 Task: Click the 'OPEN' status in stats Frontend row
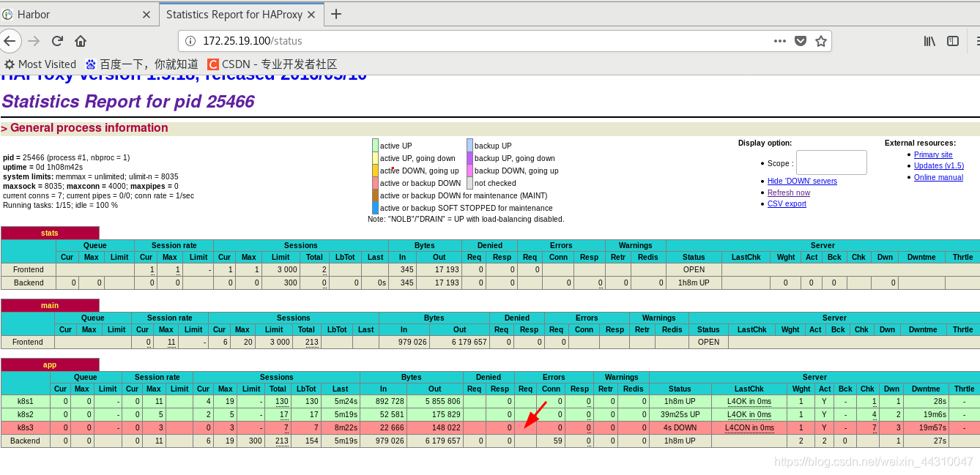pyautogui.click(x=694, y=269)
